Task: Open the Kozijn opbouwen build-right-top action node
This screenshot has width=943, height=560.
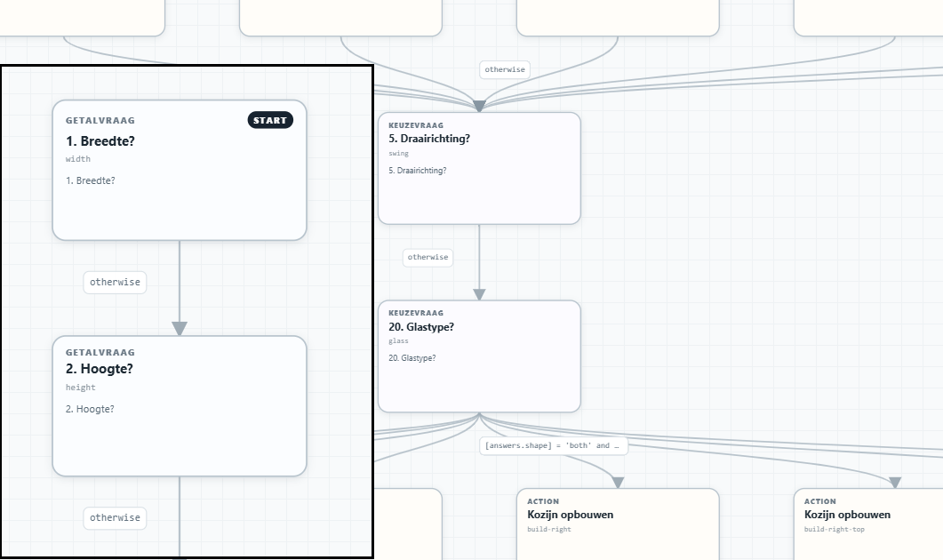Action: tap(868, 524)
